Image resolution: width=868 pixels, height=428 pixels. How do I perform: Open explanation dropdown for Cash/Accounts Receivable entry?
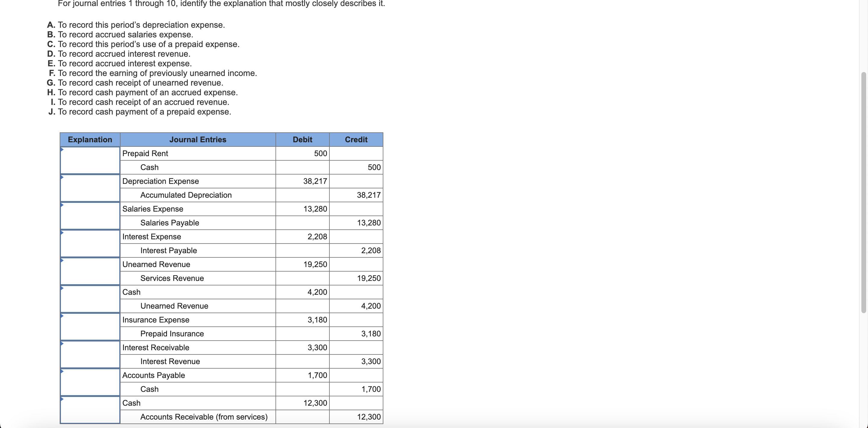pyautogui.click(x=90, y=410)
